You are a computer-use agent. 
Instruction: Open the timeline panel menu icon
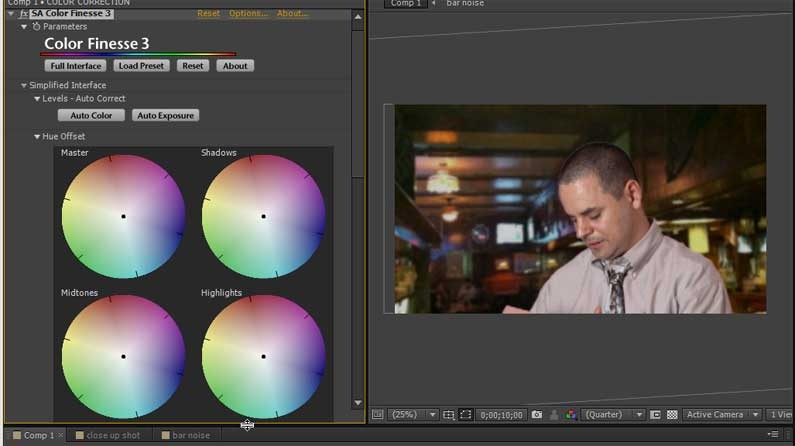click(x=772, y=434)
